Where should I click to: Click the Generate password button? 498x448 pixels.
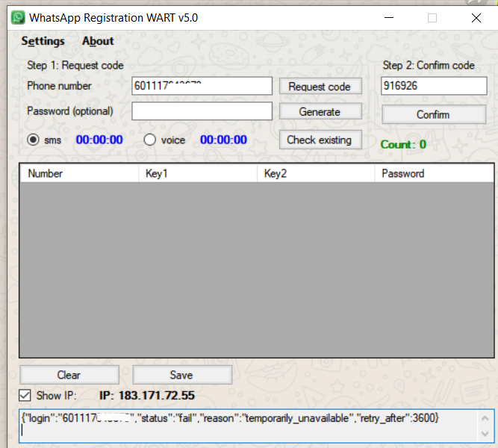point(320,111)
